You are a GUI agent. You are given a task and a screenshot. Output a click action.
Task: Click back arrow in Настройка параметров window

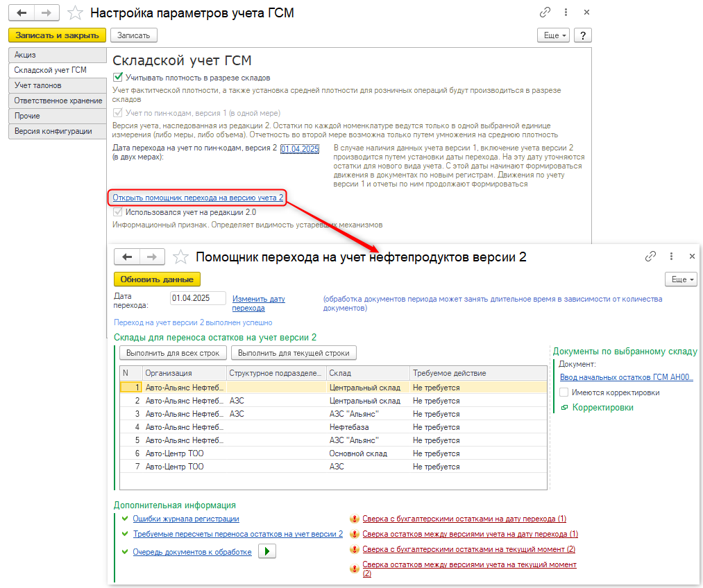point(22,12)
